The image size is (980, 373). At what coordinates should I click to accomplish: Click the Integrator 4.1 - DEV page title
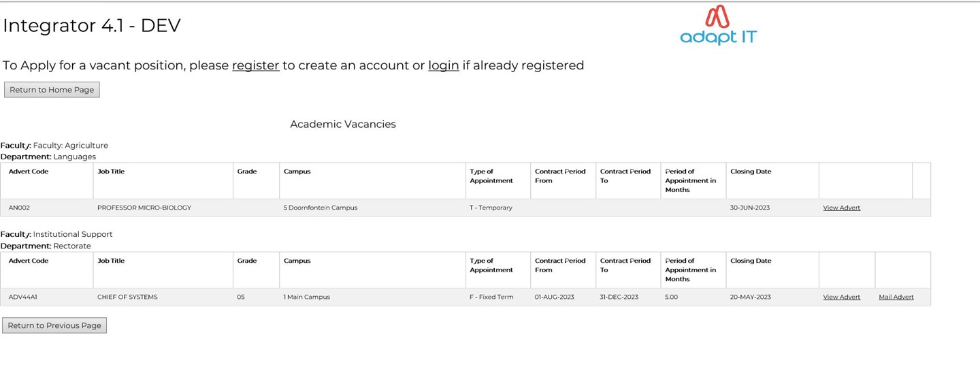92,26
